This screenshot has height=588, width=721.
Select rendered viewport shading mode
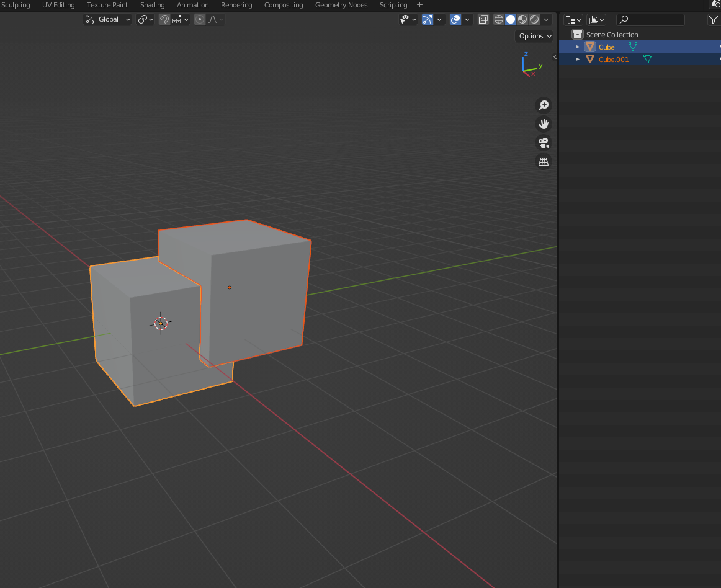[x=534, y=19]
